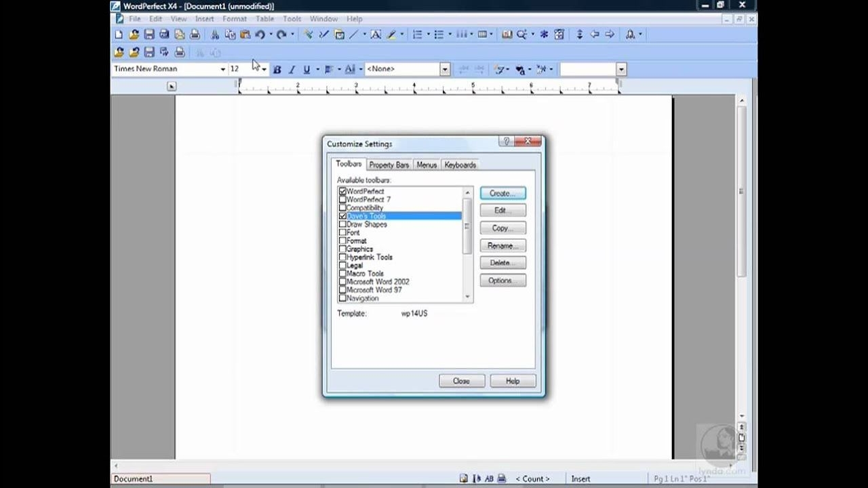The height and width of the screenshot is (488, 868).
Task: Click the up-down double arrow toolbar icon
Action: tap(579, 35)
